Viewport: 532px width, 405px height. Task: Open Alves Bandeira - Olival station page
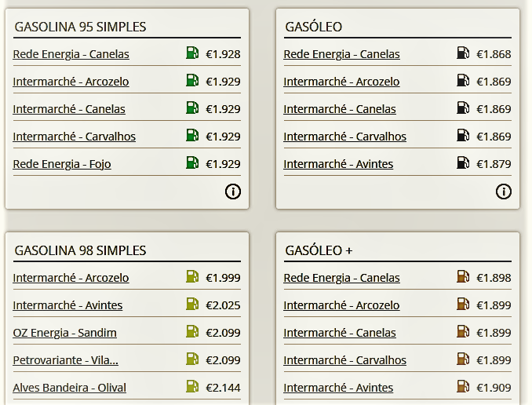[70, 388]
